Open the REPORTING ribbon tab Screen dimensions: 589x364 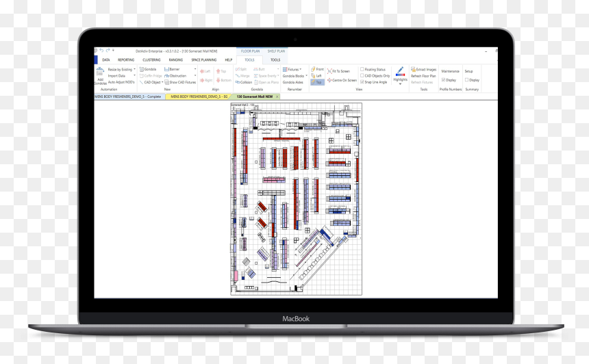(x=126, y=60)
